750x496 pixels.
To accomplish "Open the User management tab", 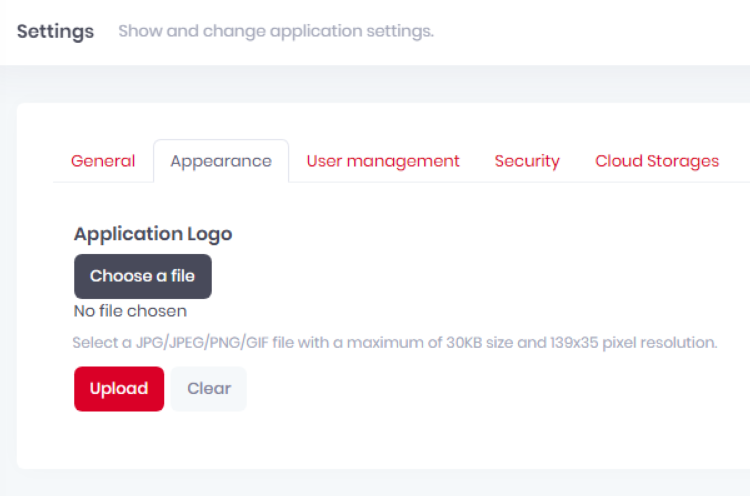I will coord(383,161).
